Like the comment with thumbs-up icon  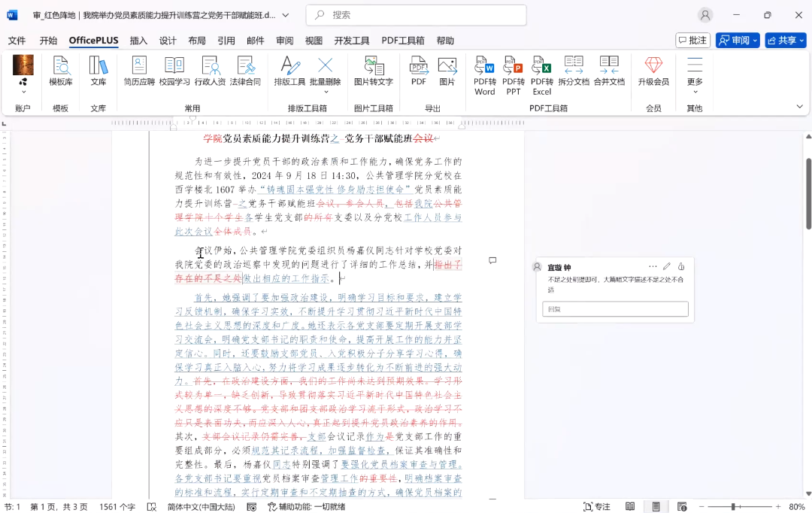pos(681,266)
